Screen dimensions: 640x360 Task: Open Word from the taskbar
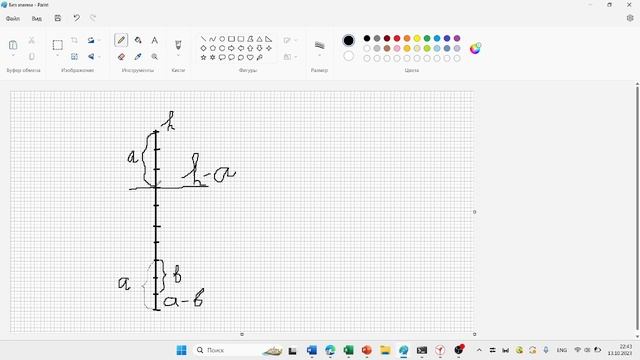[x=311, y=350]
